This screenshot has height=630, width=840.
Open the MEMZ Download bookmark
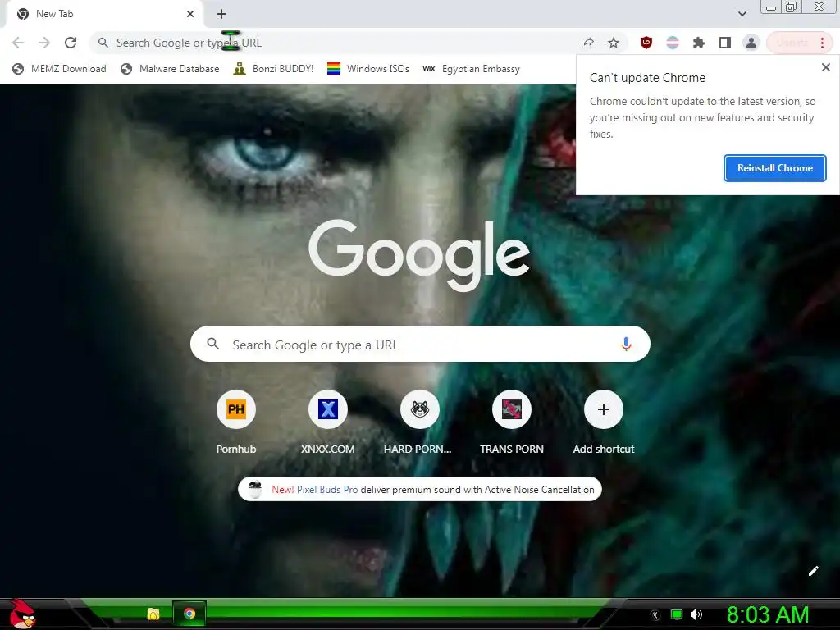[x=59, y=69]
